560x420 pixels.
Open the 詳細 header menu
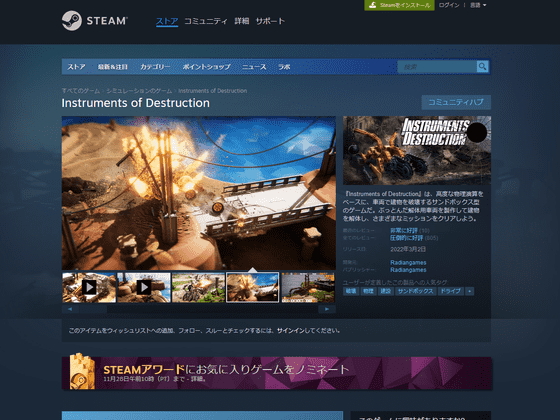coord(241,21)
